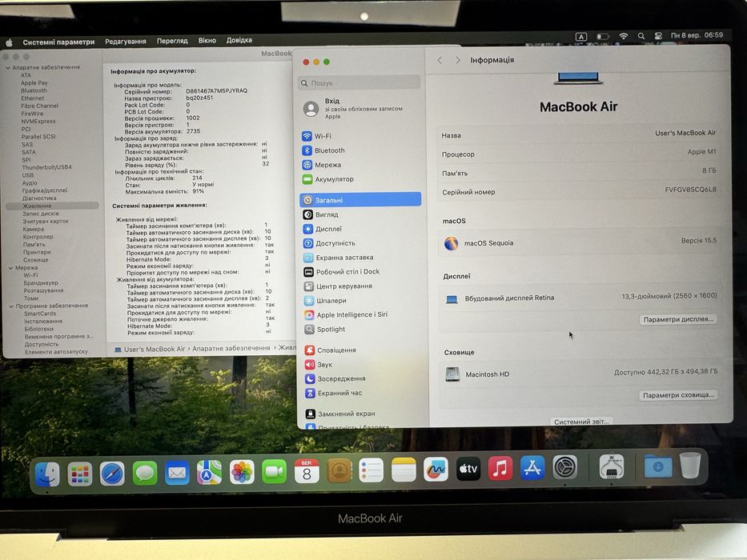Open battery status in menu bar
This screenshot has width=747, height=560.
(x=603, y=37)
